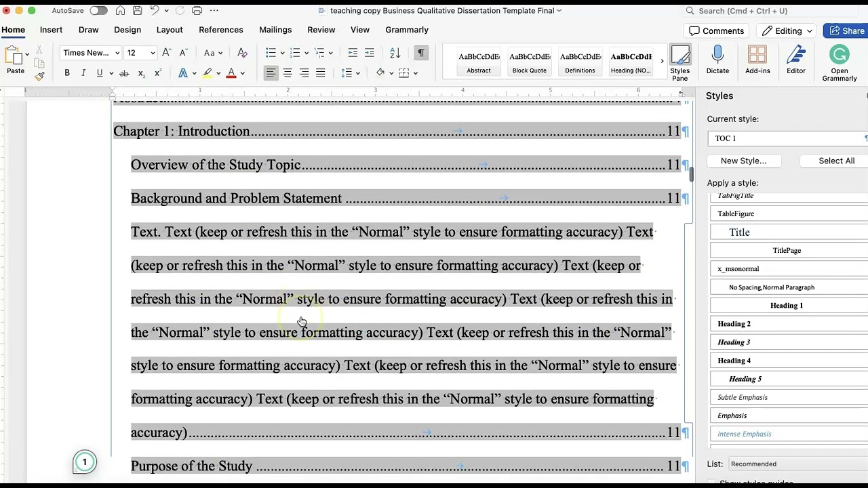Open the line spacing dropdown
This screenshot has height=488, width=868.
tap(351, 73)
